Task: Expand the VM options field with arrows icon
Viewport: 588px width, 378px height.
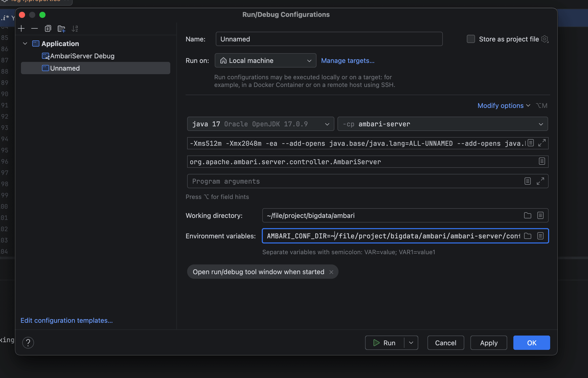Action: coord(542,143)
